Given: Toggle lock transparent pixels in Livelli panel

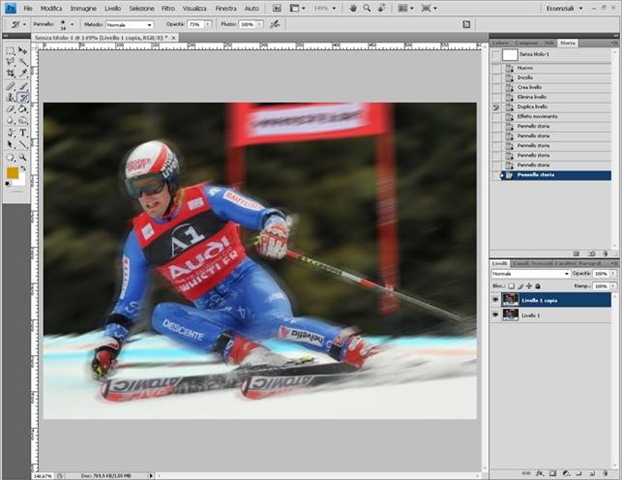Looking at the screenshot, I should [x=512, y=286].
